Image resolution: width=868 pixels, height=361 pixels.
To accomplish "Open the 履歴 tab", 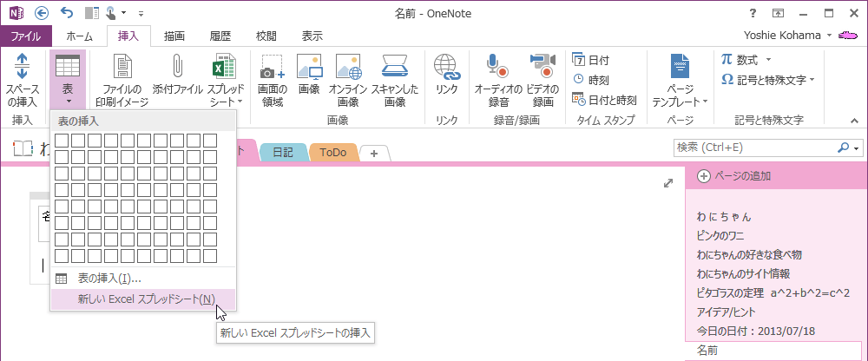I will pos(220,36).
